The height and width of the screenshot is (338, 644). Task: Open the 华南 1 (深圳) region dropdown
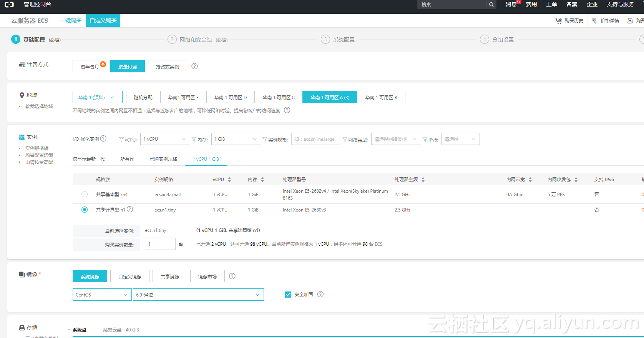pos(98,97)
